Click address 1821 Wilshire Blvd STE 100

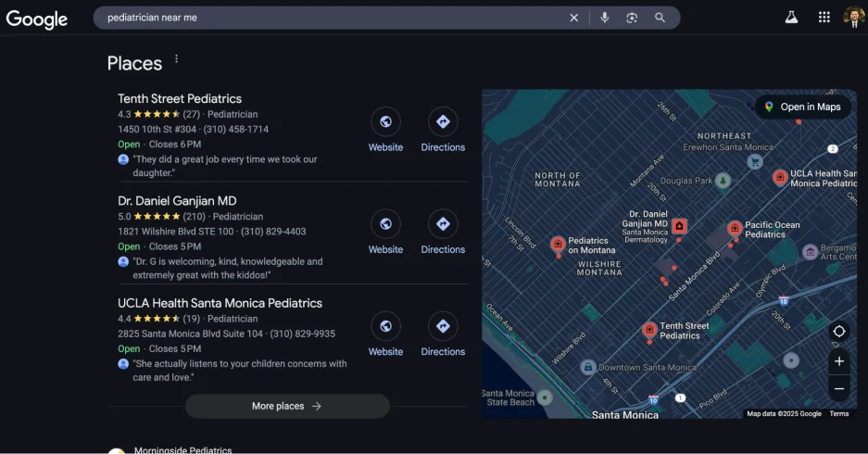coord(175,232)
